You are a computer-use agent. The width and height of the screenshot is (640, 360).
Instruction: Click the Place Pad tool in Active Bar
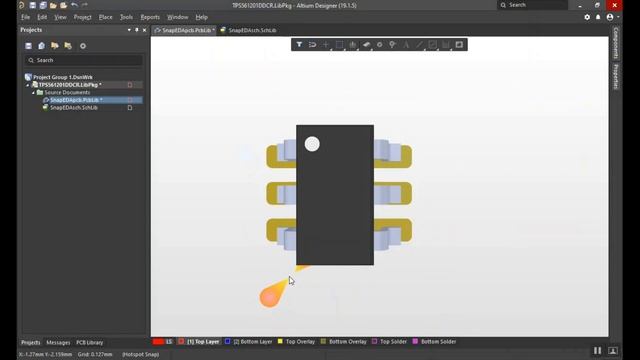(x=380, y=44)
